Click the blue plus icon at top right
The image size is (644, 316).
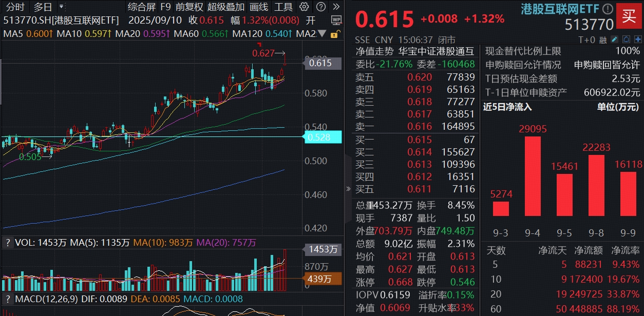pos(638,38)
